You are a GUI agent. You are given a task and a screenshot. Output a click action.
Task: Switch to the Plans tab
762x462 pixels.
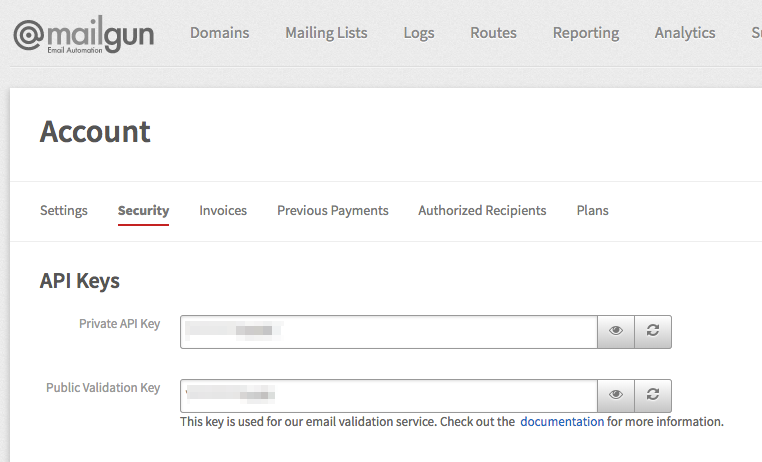(592, 210)
